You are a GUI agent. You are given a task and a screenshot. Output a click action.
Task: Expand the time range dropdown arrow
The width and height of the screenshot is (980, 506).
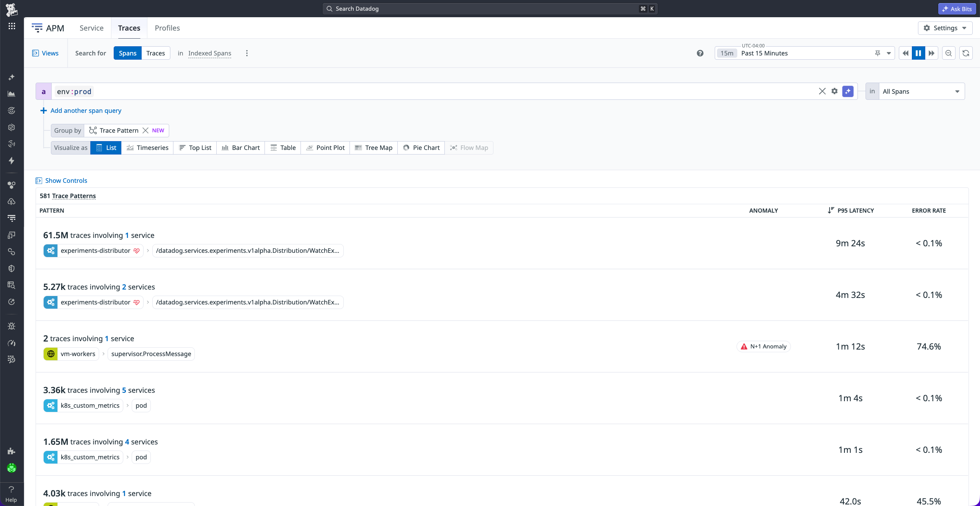[889, 53]
